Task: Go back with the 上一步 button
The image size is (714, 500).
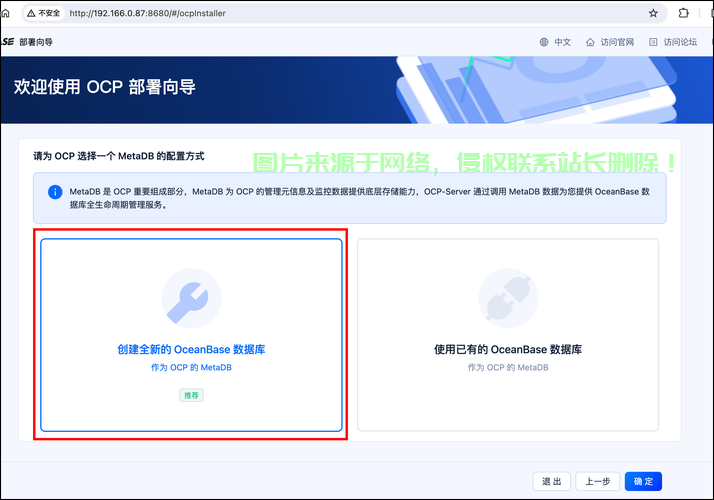Action: point(597,481)
